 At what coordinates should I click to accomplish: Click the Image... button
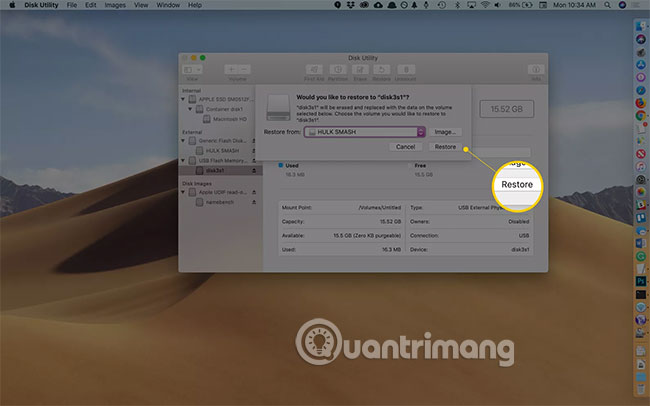coord(446,131)
